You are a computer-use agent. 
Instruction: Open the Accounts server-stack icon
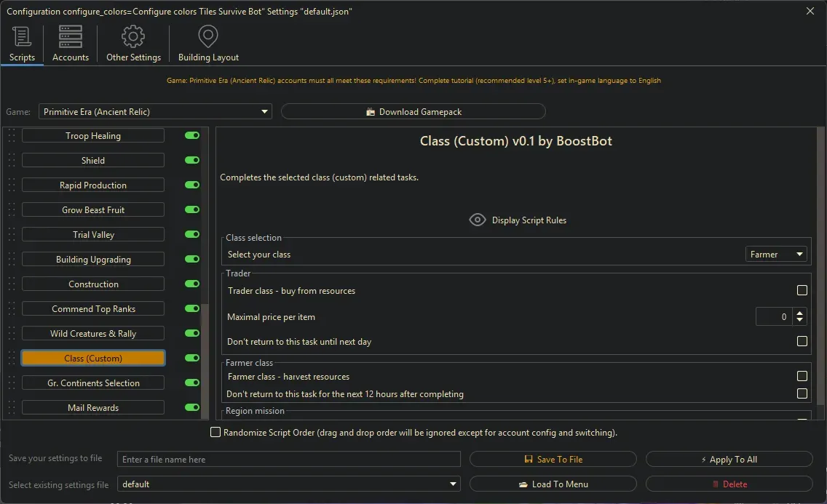(70, 36)
